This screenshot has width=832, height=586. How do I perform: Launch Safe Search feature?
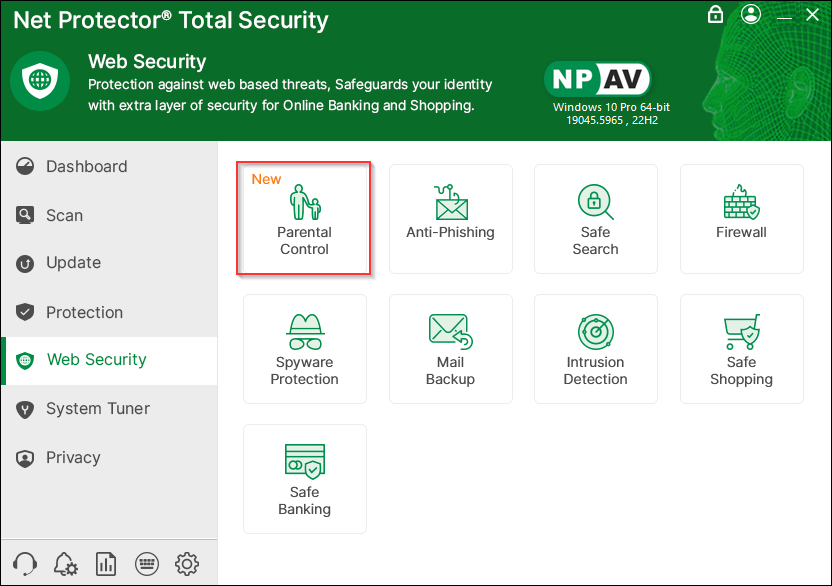(595, 219)
